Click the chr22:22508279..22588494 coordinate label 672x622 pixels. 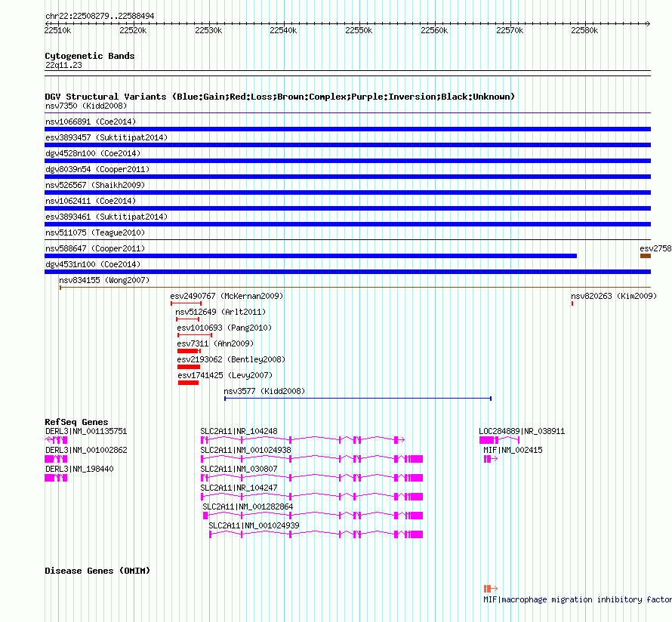click(x=100, y=17)
